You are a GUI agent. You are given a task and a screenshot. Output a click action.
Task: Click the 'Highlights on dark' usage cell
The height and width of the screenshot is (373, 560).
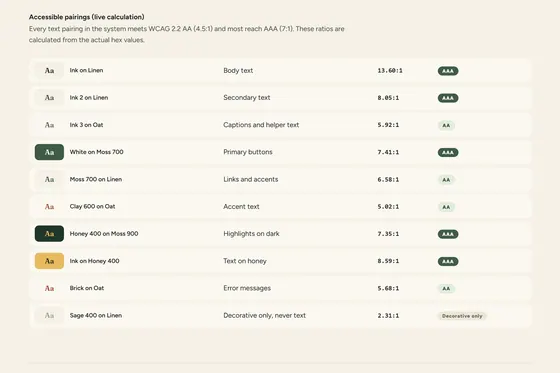pyautogui.click(x=251, y=234)
